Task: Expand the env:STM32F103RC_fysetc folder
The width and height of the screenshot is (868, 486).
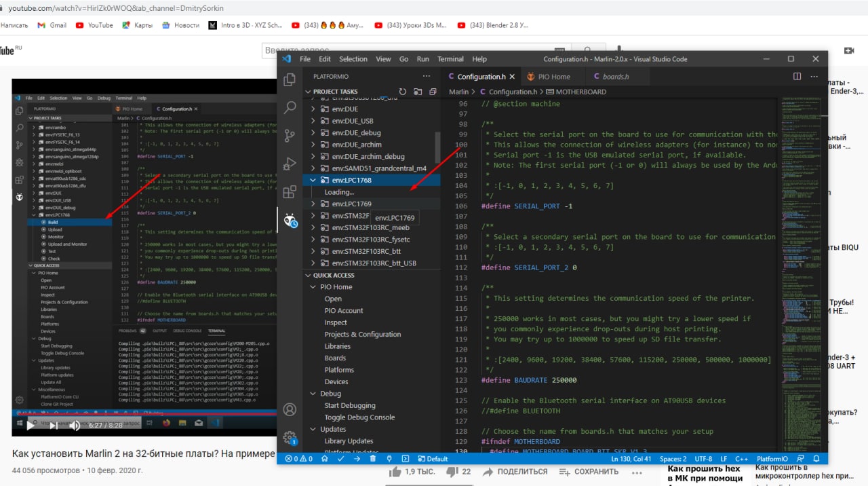Action: 313,239
